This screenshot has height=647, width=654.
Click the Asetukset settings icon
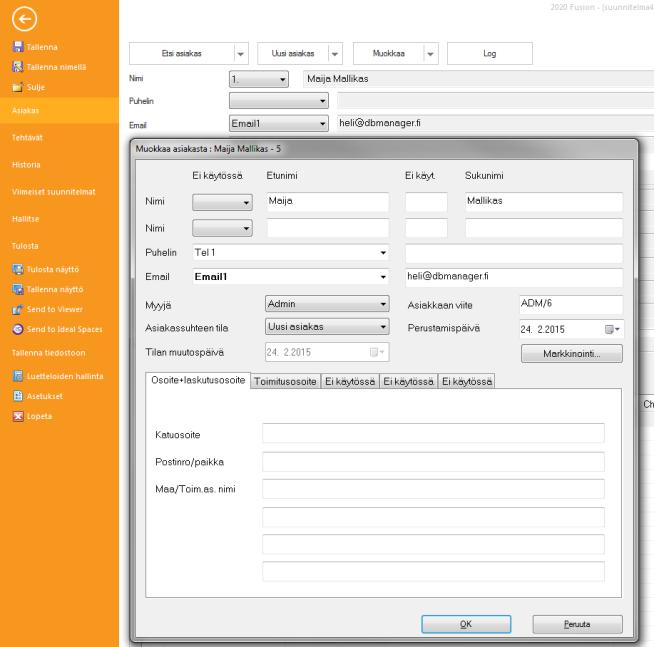pos(18,396)
